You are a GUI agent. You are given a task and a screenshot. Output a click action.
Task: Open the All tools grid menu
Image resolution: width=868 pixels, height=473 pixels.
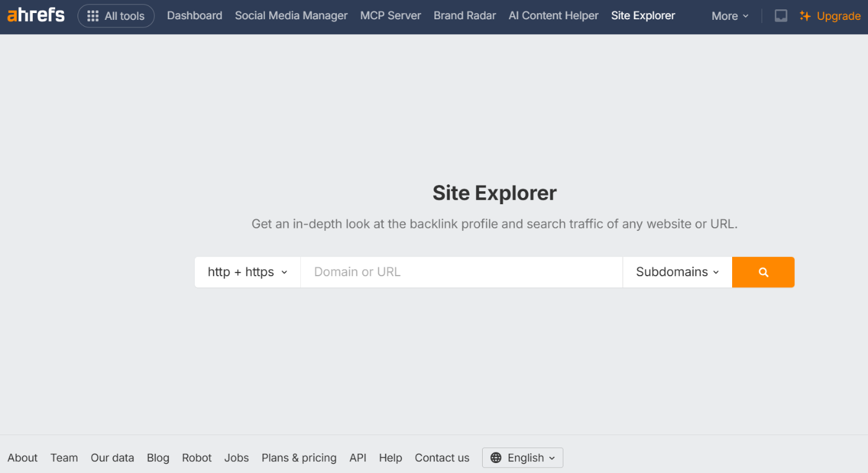(116, 16)
